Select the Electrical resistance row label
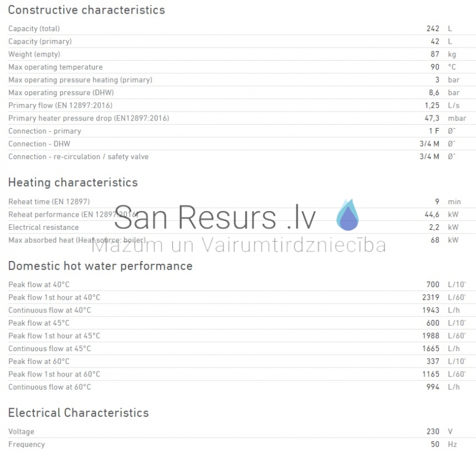Screen dimensions: 476x453 pos(44,227)
